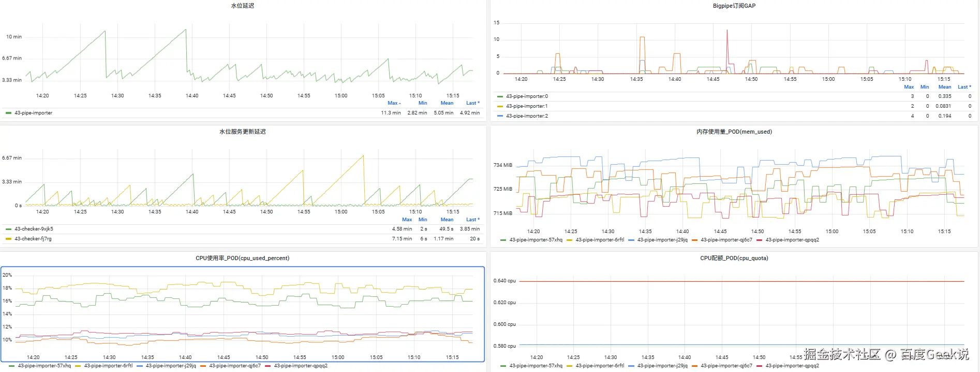Open the CPU配额_POD(cpu_quota) panel title menu

[734, 258]
